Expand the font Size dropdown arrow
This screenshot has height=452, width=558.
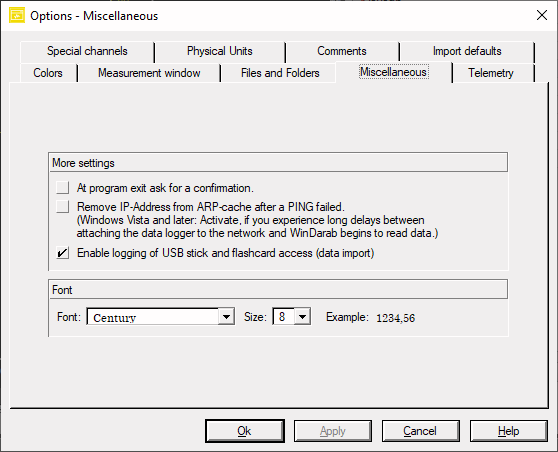coord(302,316)
